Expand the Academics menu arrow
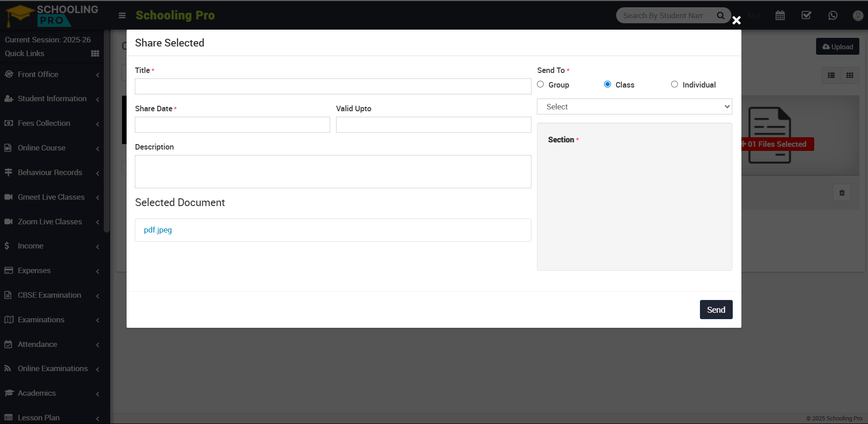The height and width of the screenshot is (424, 868). tap(97, 393)
